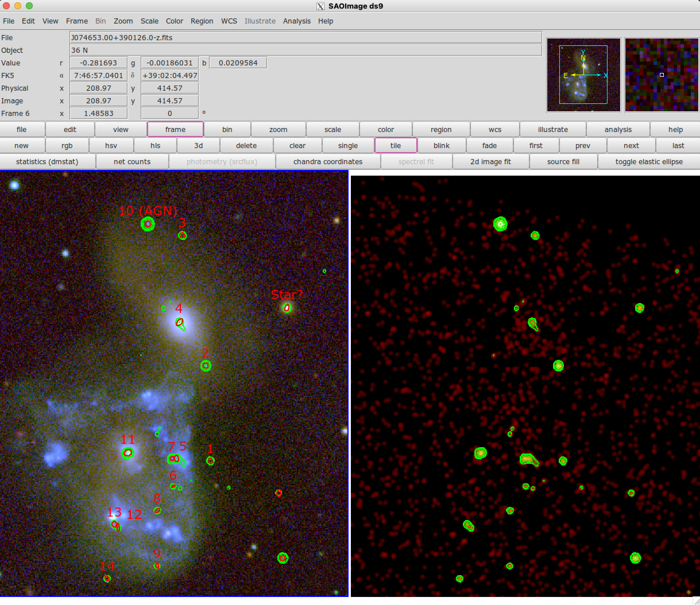Select the frame button in the button bar
This screenshot has width=700, height=605.
pos(175,129)
